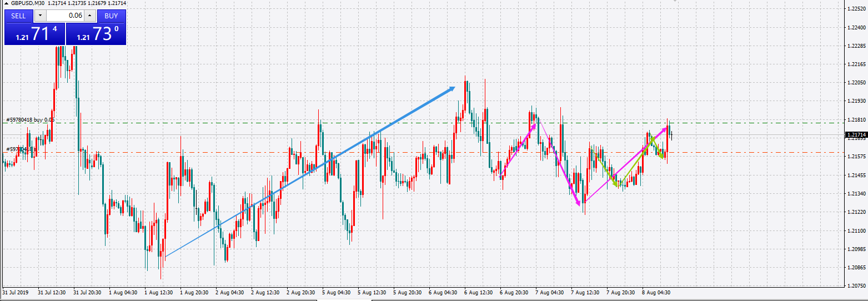Click the 1.21575 price scale label

point(857,157)
